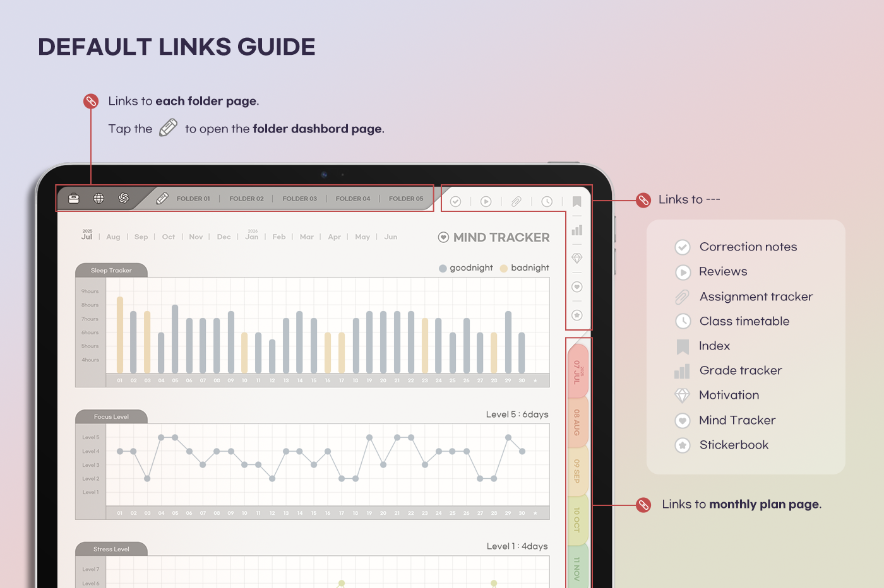Screen dimensions: 884x588
Task: Open Class timetable clock icon in planner toolbar
Action: pyautogui.click(x=547, y=201)
